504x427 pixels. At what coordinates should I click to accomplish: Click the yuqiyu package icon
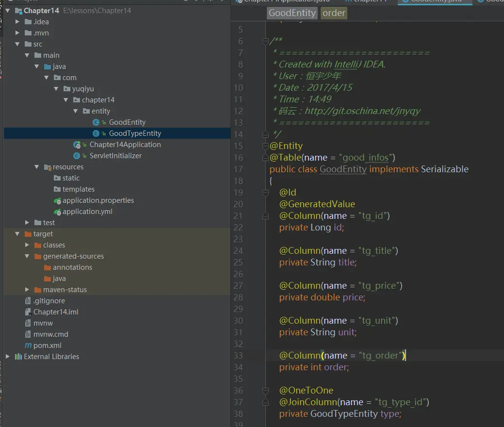click(x=67, y=89)
